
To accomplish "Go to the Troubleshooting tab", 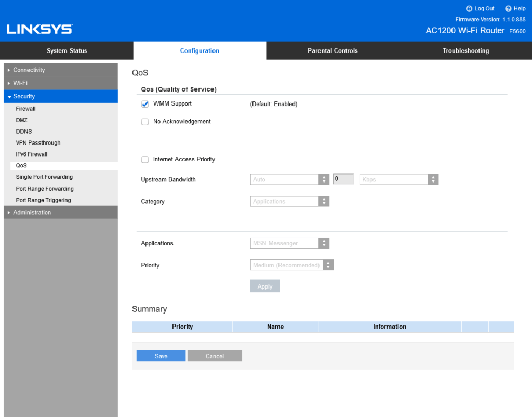I will tap(465, 50).
